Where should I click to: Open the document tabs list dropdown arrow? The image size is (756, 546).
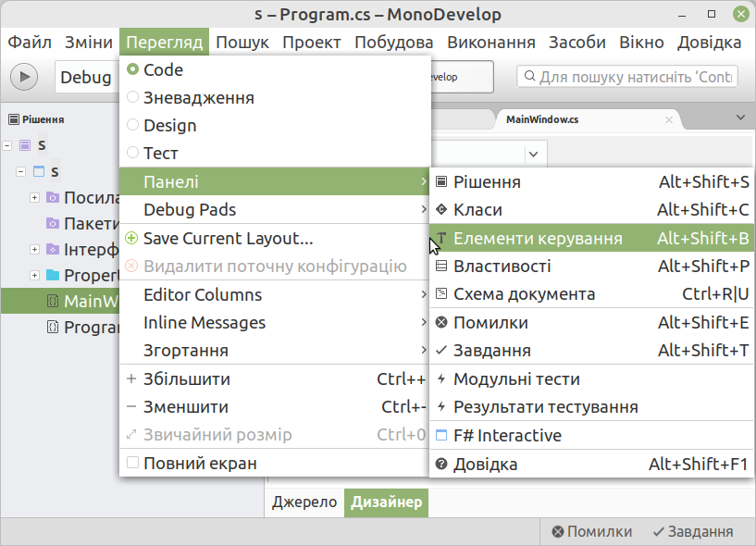click(740, 118)
